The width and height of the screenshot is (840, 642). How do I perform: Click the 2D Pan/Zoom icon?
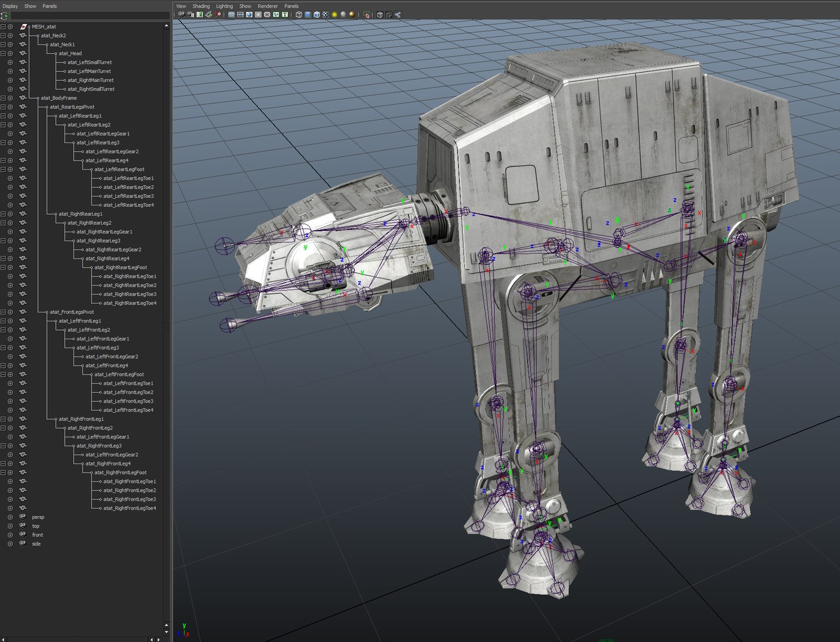pos(218,14)
